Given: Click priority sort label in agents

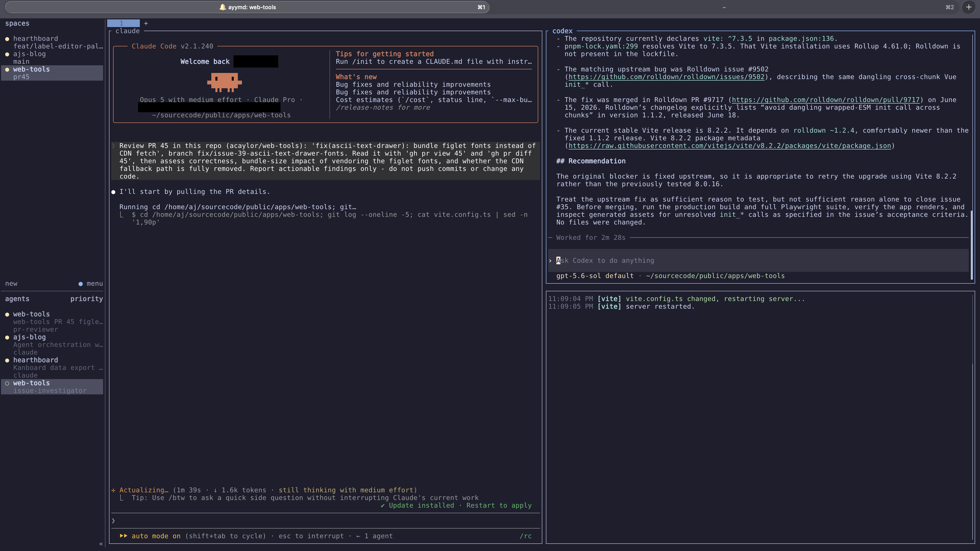Looking at the screenshot, I should pyautogui.click(x=87, y=299).
